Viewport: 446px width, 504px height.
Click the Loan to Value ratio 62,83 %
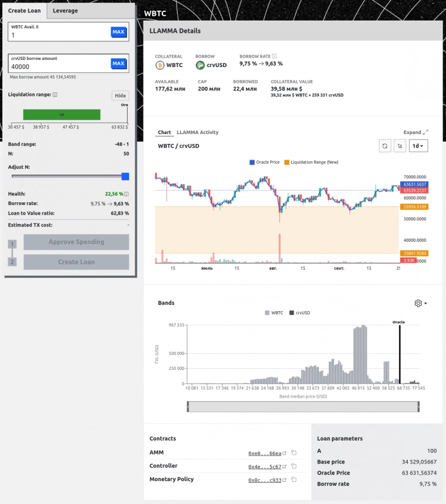pyautogui.click(x=119, y=213)
